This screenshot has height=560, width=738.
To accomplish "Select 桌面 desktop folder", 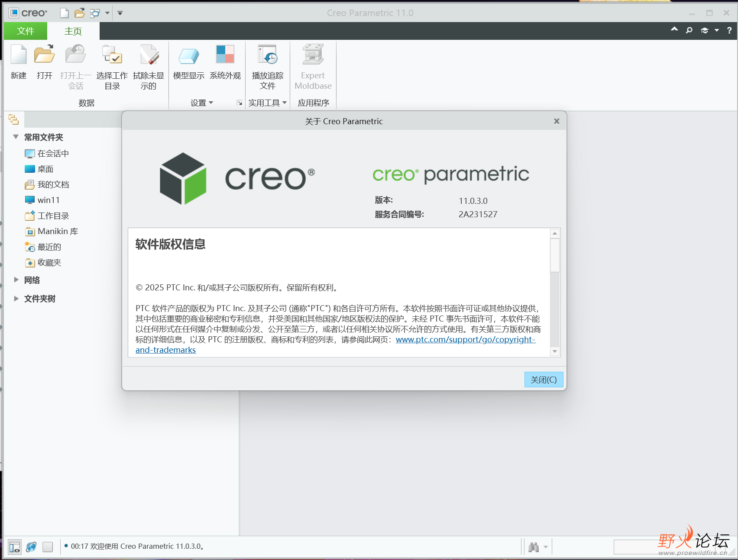I will (x=39, y=169).
